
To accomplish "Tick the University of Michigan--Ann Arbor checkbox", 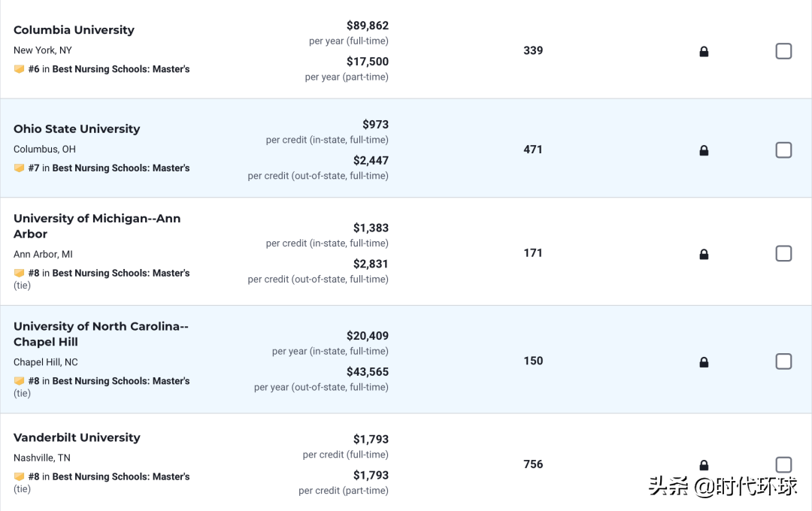I will [783, 253].
